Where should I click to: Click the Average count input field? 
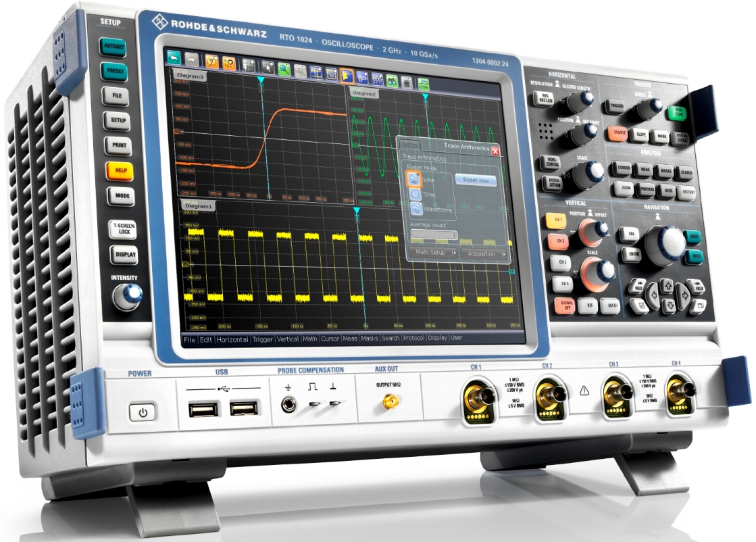click(x=434, y=235)
